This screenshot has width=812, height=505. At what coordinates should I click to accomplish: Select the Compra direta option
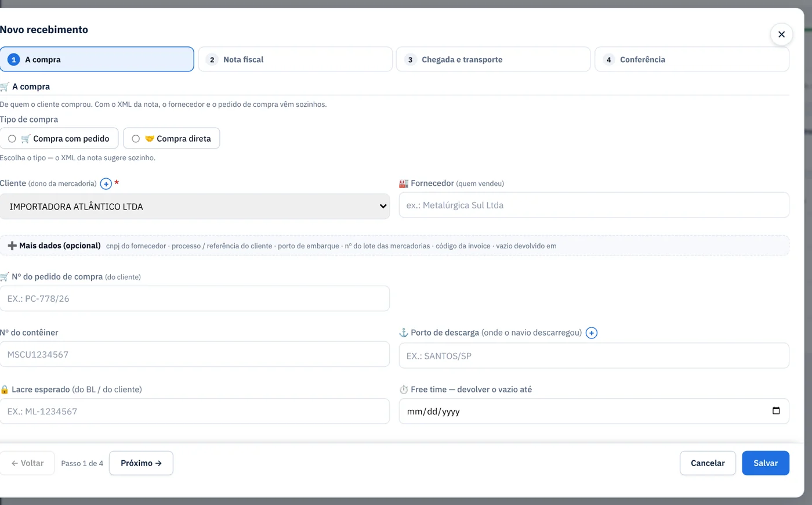(x=172, y=138)
